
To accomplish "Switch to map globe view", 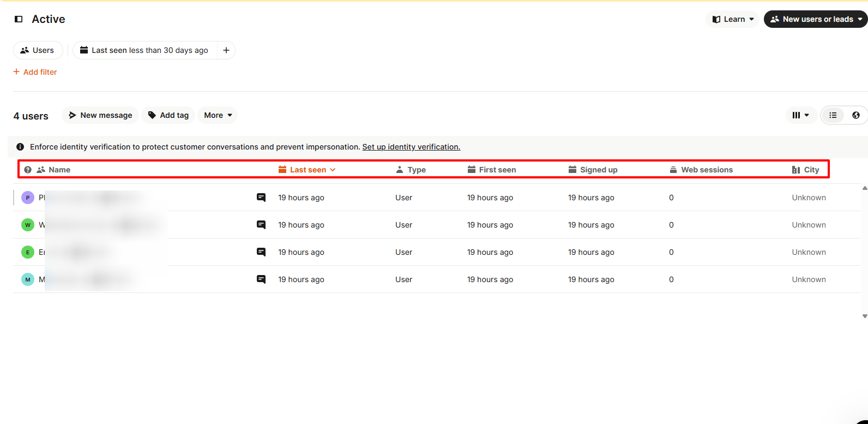I will pos(856,115).
